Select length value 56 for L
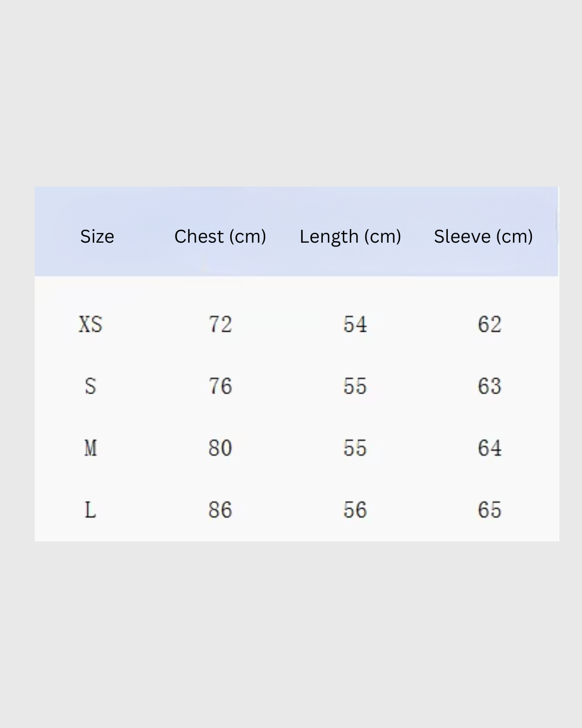Viewport: 582px width, 728px height. point(355,510)
